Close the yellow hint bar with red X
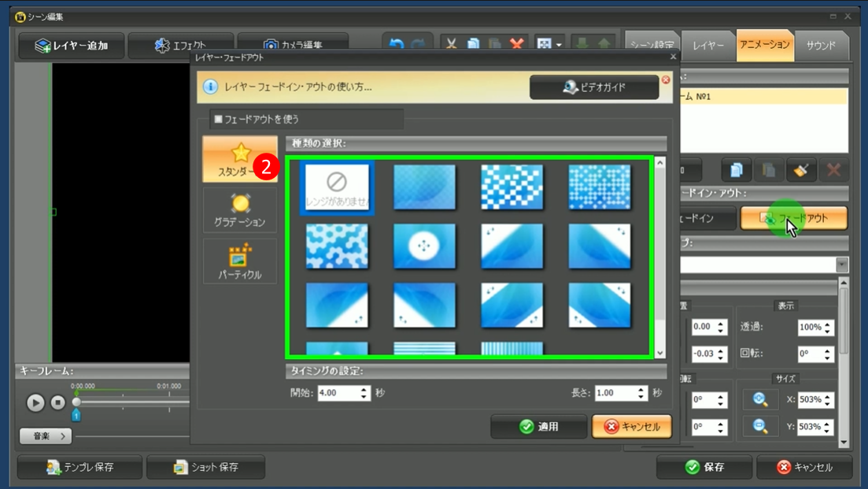This screenshot has height=489, width=868. point(666,80)
